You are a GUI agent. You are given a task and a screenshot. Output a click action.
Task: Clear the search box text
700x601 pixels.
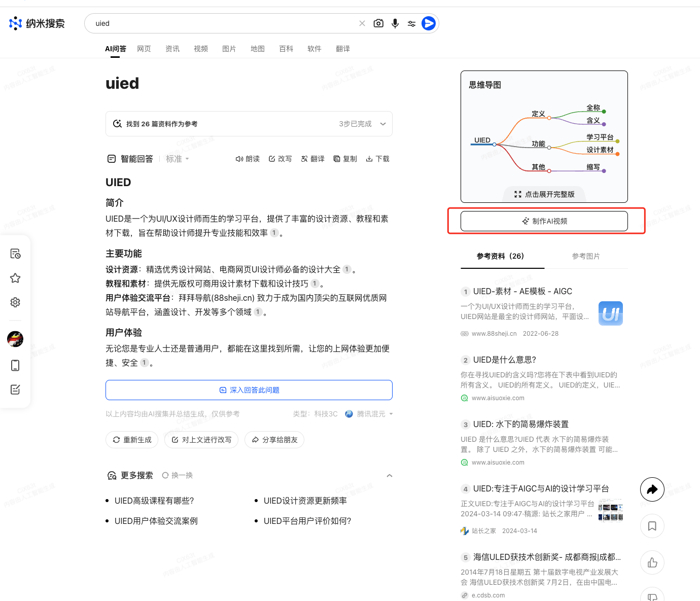pyautogui.click(x=362, y=23)
